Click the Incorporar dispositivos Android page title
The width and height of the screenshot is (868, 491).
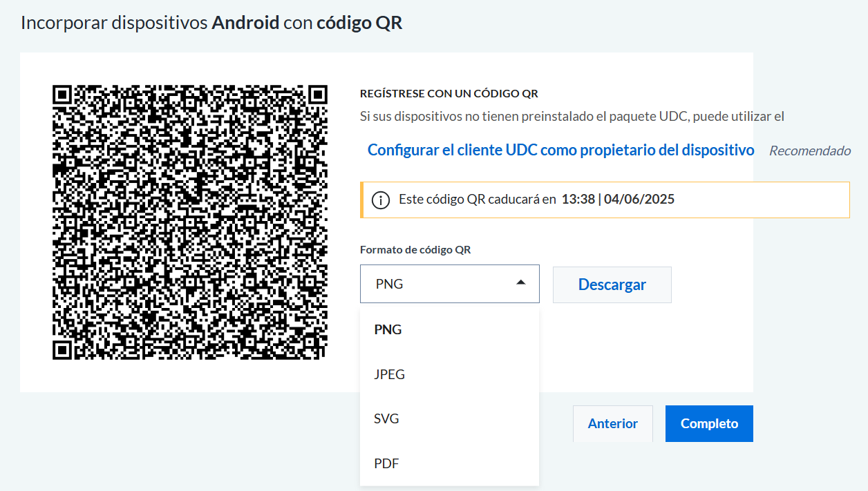tap(211, 23)
